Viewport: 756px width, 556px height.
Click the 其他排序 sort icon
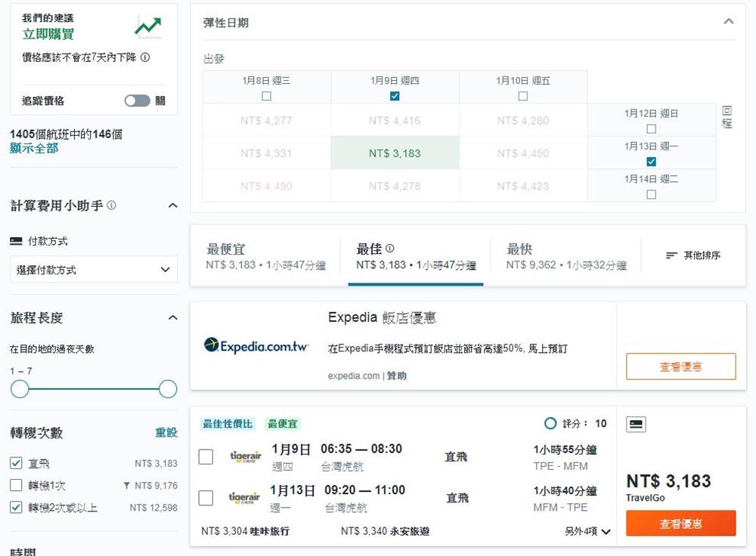coord(671,256)
